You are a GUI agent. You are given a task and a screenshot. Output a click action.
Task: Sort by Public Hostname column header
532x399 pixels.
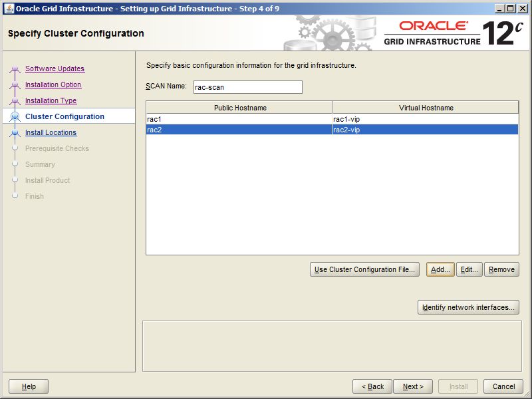239,108
